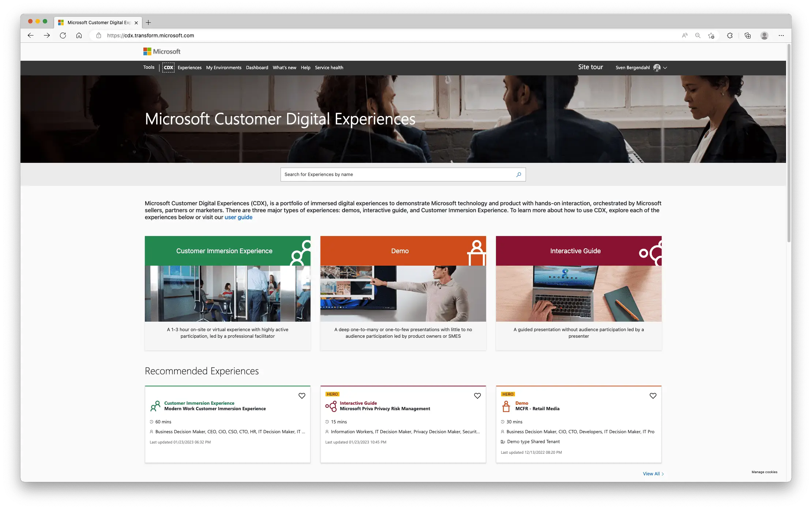The height and width of the screenshot is (509, 812).
Task: Click the vertical page scrollbar
Action: (789, 143)
